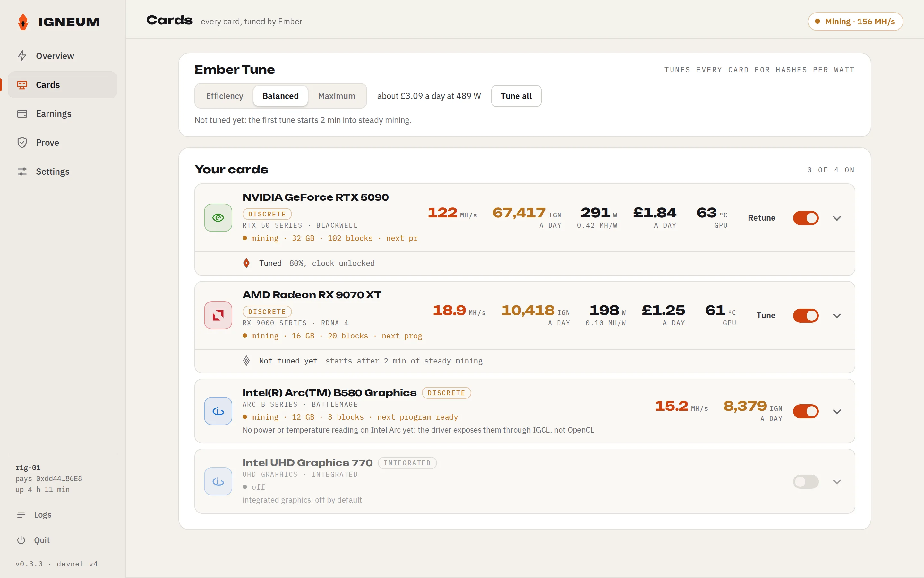Select the Maximum tune mode
Viewport: 924px width, 578px height.
point(336,96)
